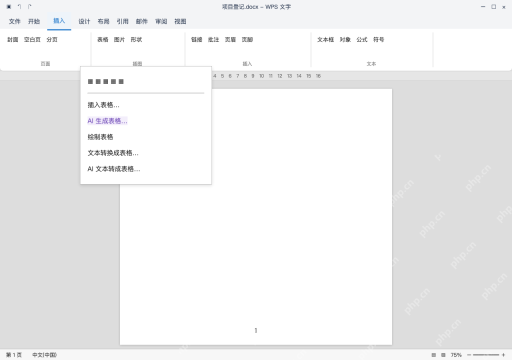Open the 布局 ribbon tab
The width and height of the screenshot is (512, 360).
(103, 21)
